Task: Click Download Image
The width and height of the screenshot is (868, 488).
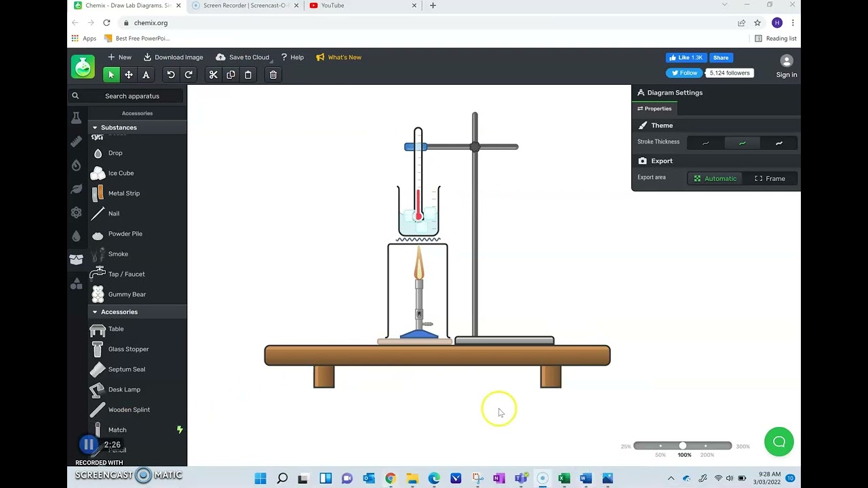Action: pos(173,57)
